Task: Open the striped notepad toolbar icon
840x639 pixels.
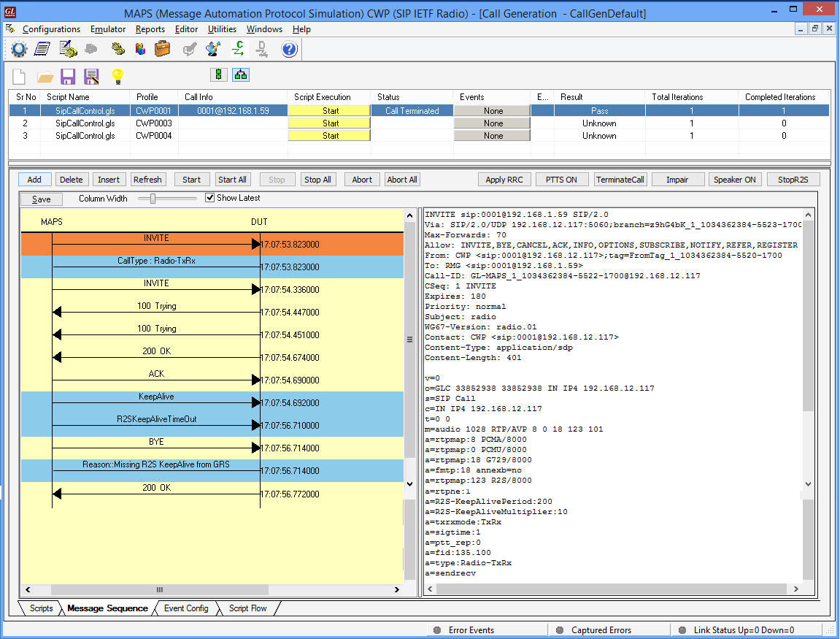Action: coord(42,50)
